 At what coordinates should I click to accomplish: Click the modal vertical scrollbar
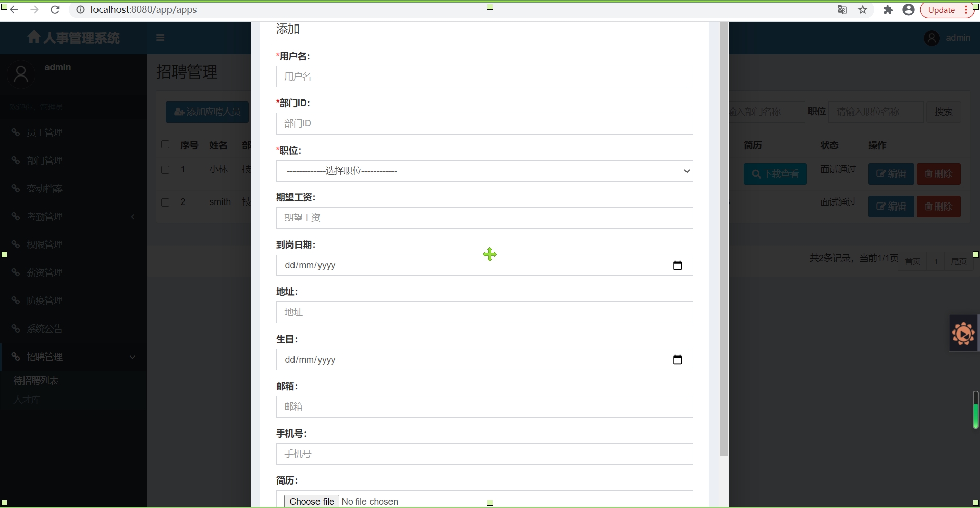coord(724,239)
